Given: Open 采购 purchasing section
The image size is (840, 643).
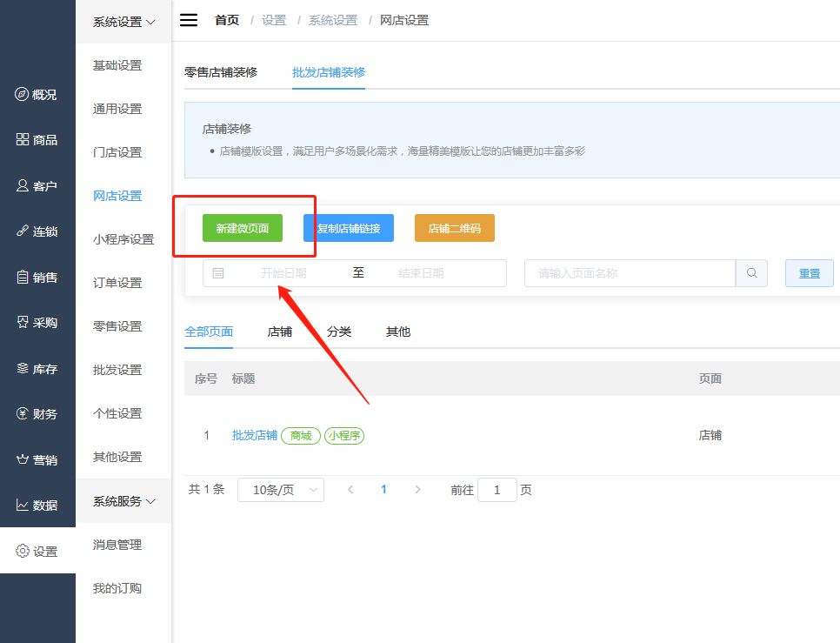Looking at the screenshot, I should pos(37,323).
